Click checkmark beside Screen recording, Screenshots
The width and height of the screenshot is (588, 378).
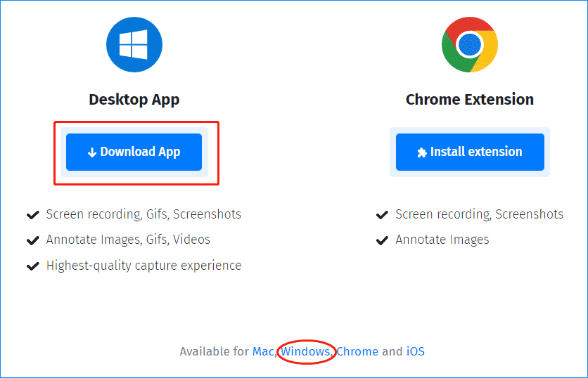[382, 214]
